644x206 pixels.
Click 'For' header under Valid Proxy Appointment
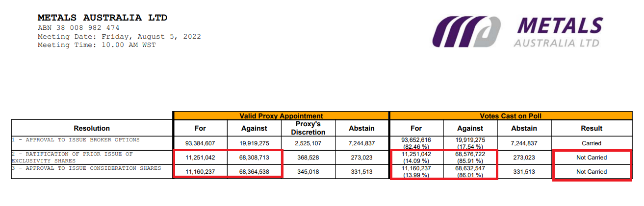(x=200, y=128)
